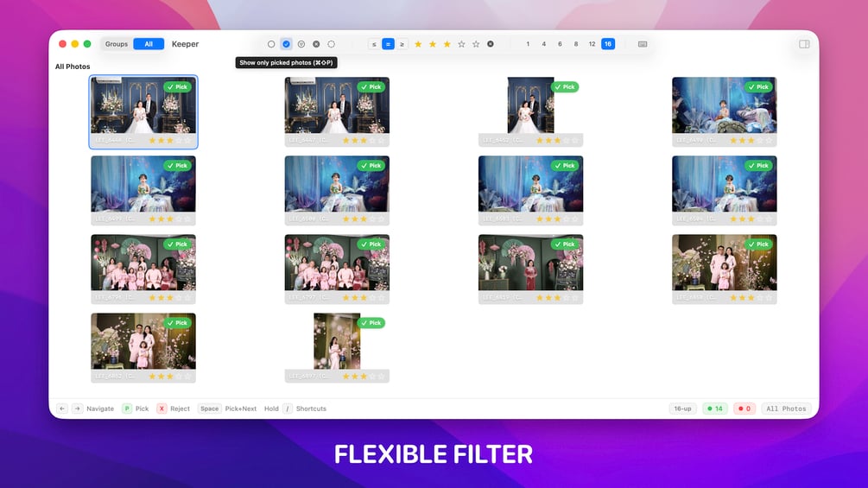Image resolution: width=868 pixels, height=488 pixels.
Task: Clear the star rating filter
Action: pos(491,44)
